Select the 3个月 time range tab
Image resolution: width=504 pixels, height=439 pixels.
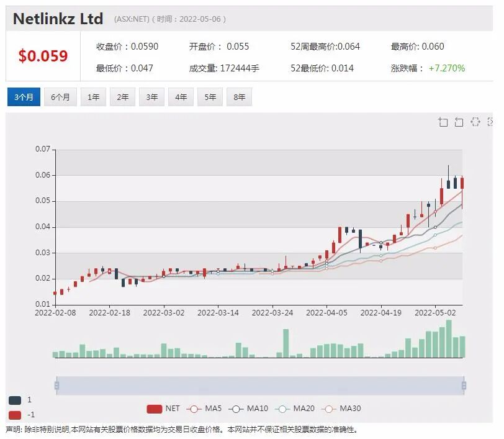24,97
